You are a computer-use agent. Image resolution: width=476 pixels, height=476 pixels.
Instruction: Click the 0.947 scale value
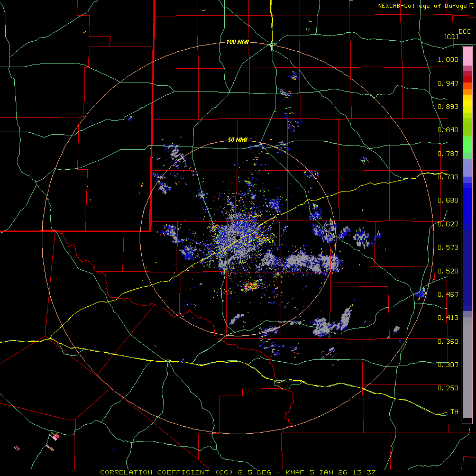pos(448,83)
